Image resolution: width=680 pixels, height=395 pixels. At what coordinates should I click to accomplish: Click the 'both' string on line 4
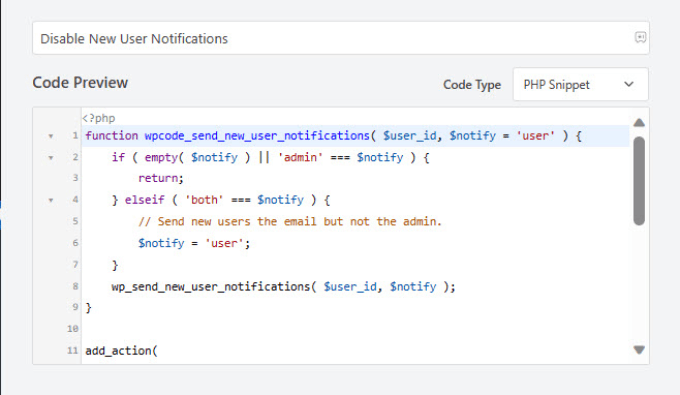(204, 200)
